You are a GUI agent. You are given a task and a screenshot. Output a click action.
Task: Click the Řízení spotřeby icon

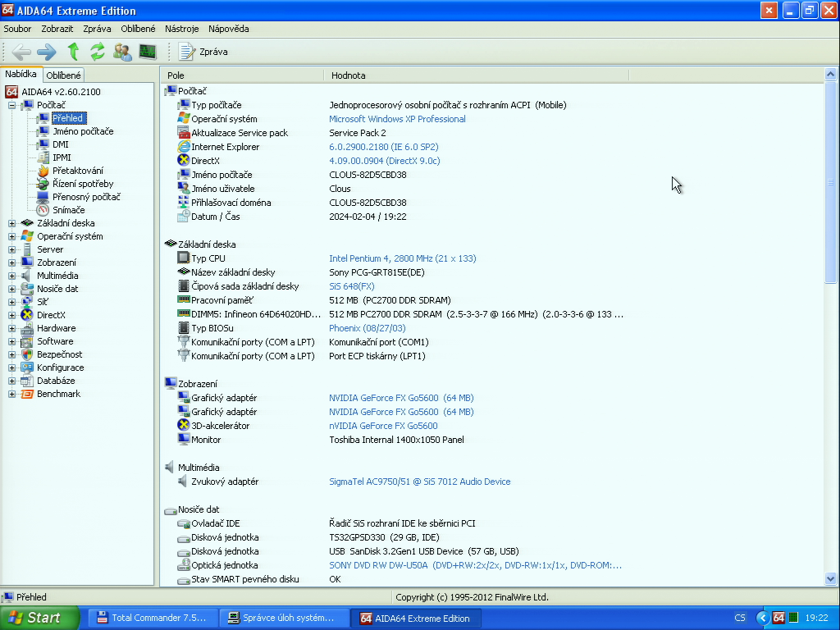[43, 184]
